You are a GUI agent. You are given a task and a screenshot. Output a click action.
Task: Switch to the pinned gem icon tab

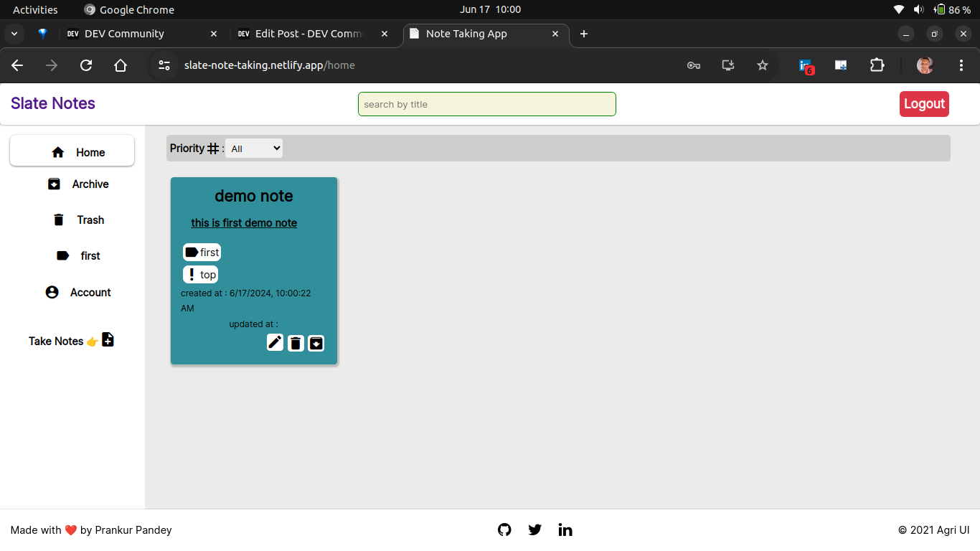[43, 34]
